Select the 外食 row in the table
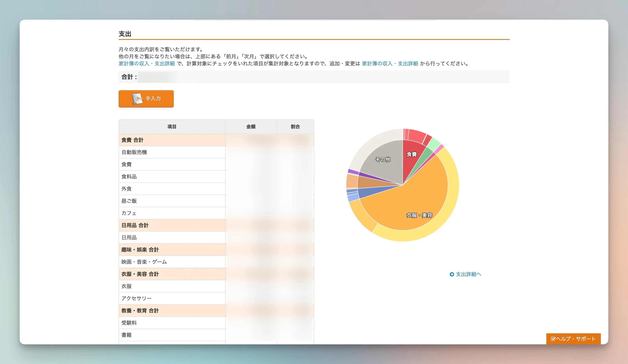Image resolution: width=628 pixels, height=364 pixels. 172,188
